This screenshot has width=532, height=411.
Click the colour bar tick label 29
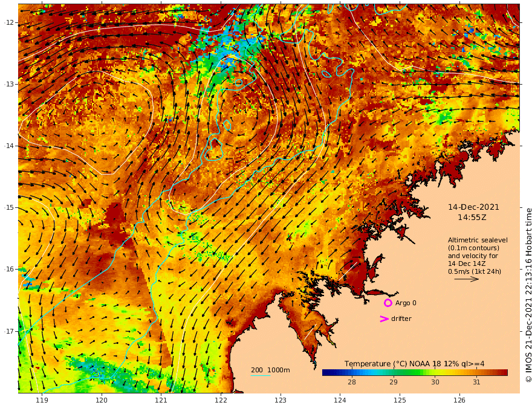click(393, 382)
